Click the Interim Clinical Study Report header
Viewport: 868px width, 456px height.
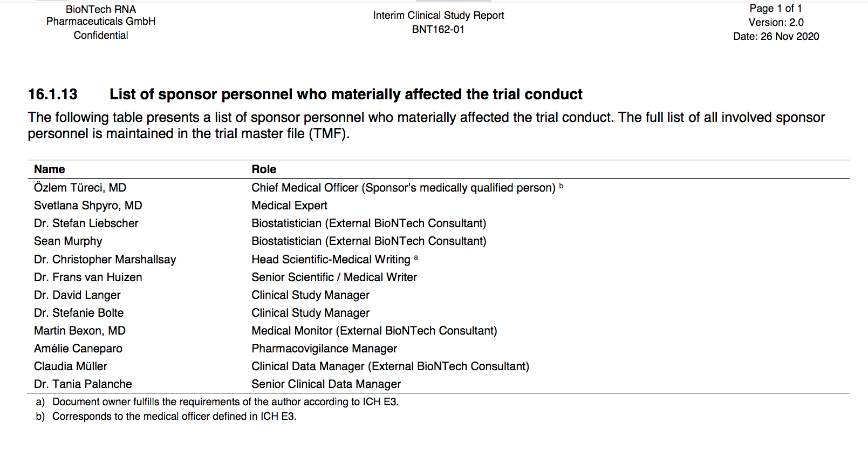pyautogui.click(x=439, y=16)
